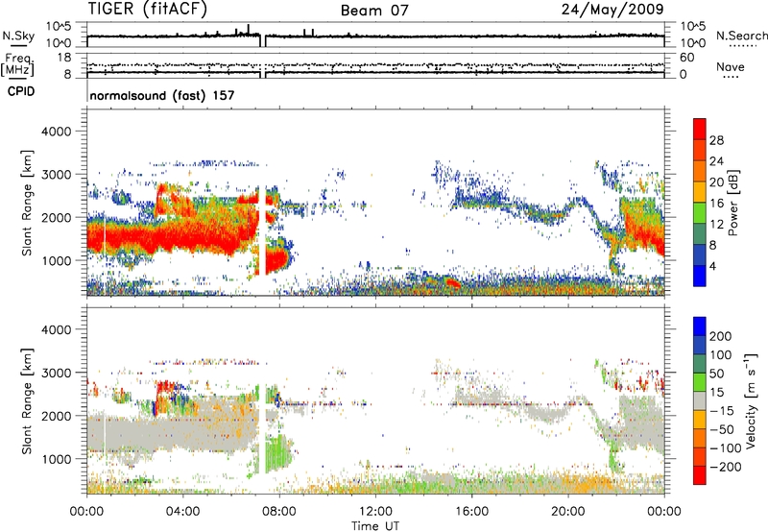This screenshot has width=768, height=532.
Task: Click the N.Search legend label
Action: (x=741, y=36)
